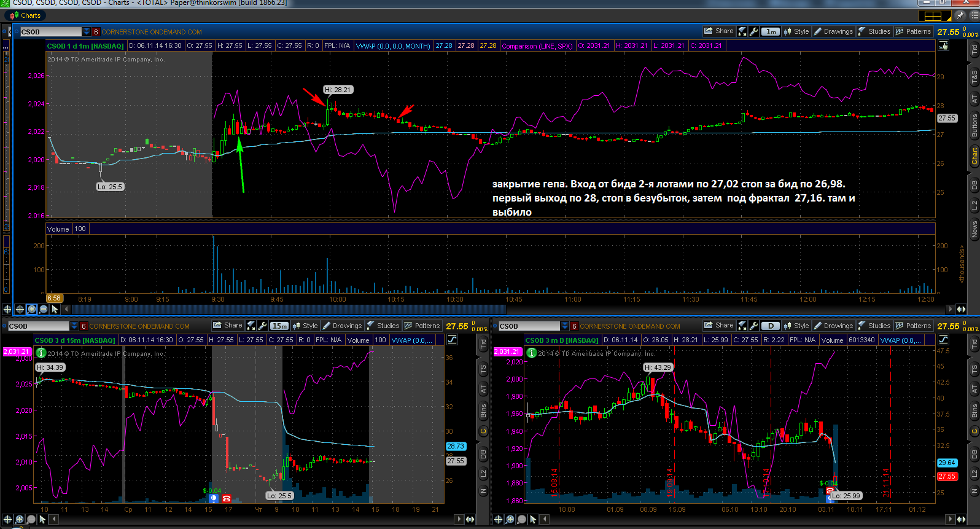The image size is (980, 529).
Task: Open symbol dropdown arrow in 15m chart
Action: pos(74,326)
